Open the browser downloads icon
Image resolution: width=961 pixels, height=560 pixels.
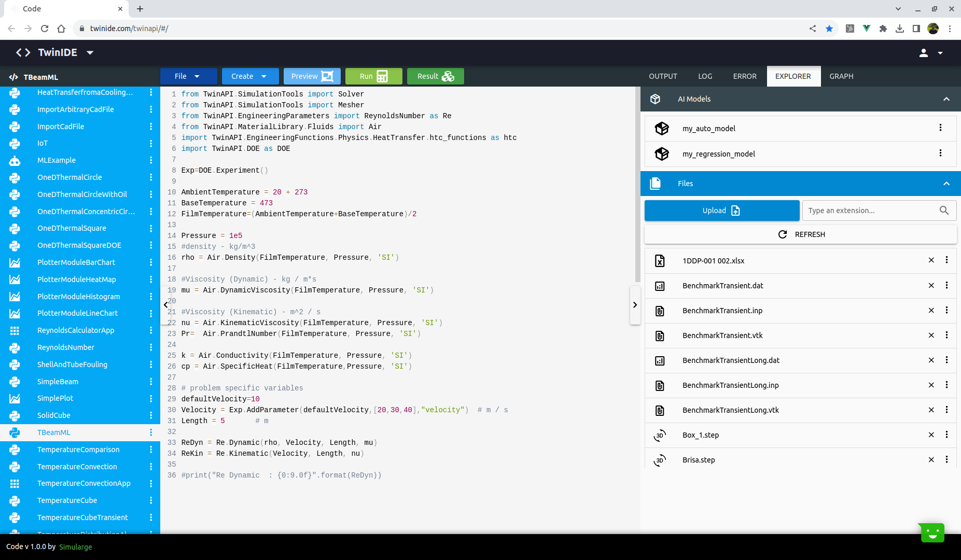(x=899, y=29)
